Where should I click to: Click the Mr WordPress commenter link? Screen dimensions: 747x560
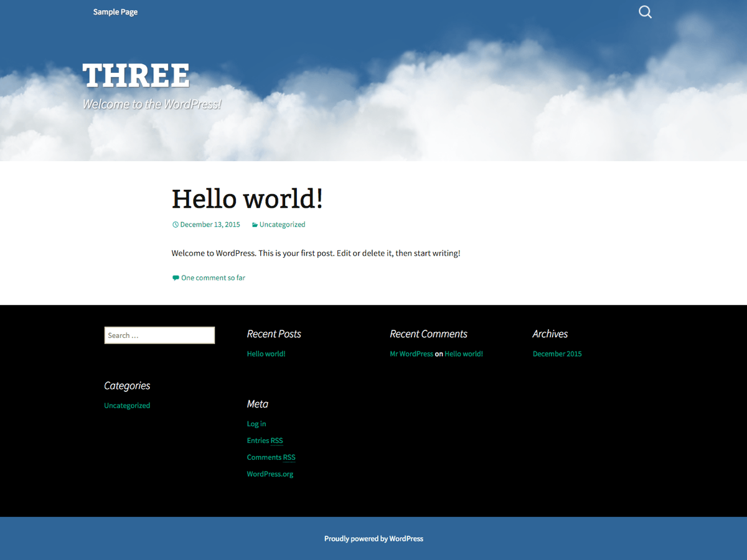(411, 353)
